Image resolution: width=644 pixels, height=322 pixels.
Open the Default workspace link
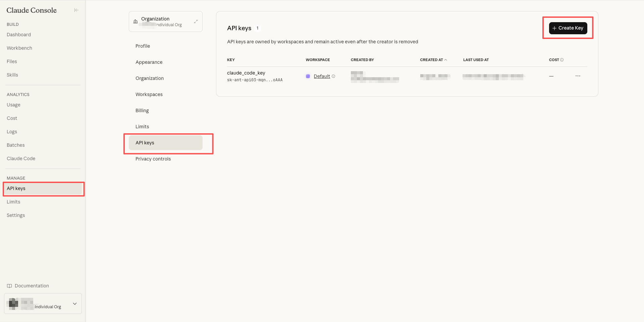click(x=322, y=76)
